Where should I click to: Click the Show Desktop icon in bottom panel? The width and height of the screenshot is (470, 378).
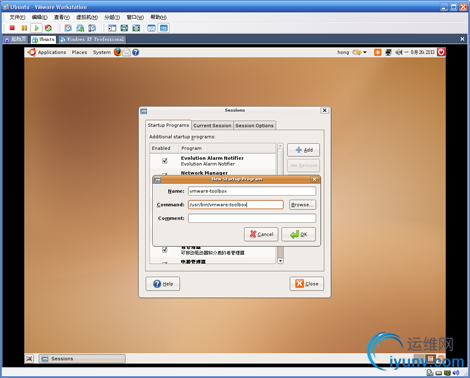coord(29,359)
